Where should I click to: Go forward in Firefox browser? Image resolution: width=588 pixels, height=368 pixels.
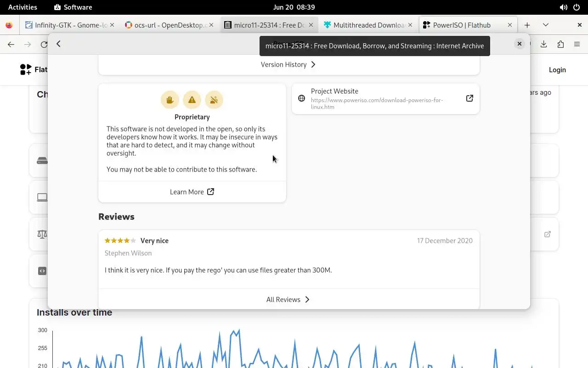click(x=28, y=44)
